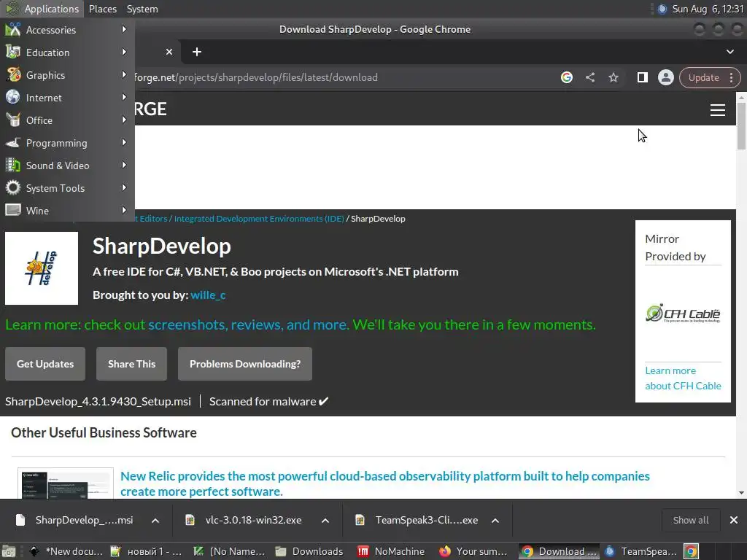Click the Get Updates button
This screenshot has width=747, height=560.
click(x=45, y=364)
